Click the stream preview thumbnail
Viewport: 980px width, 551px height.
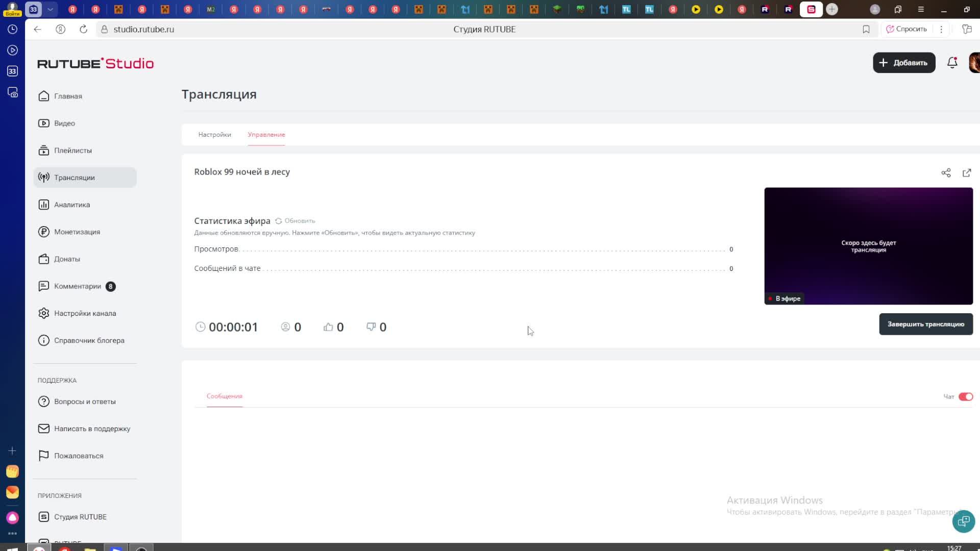tap(868, 246)
